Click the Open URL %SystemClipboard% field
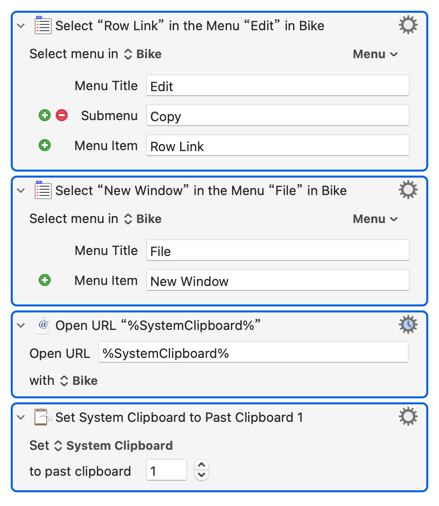The height and width of the screenshot is (506, 439). pos(253,352)
